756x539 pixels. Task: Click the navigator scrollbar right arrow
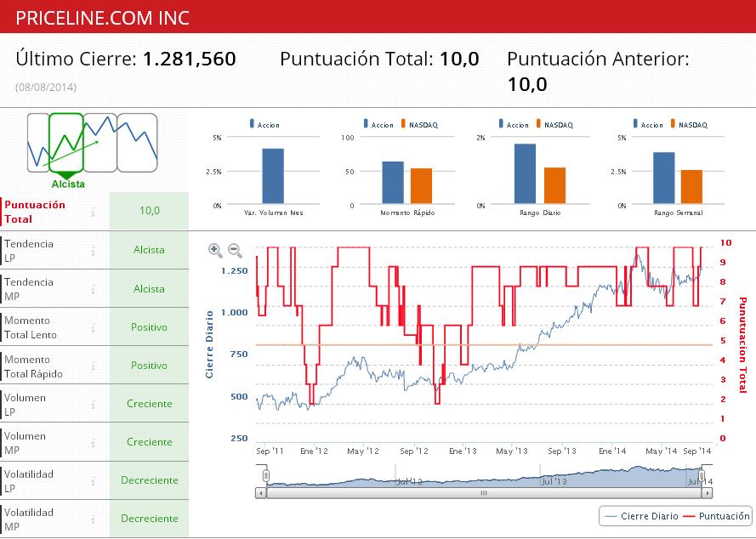click(708, 493)
